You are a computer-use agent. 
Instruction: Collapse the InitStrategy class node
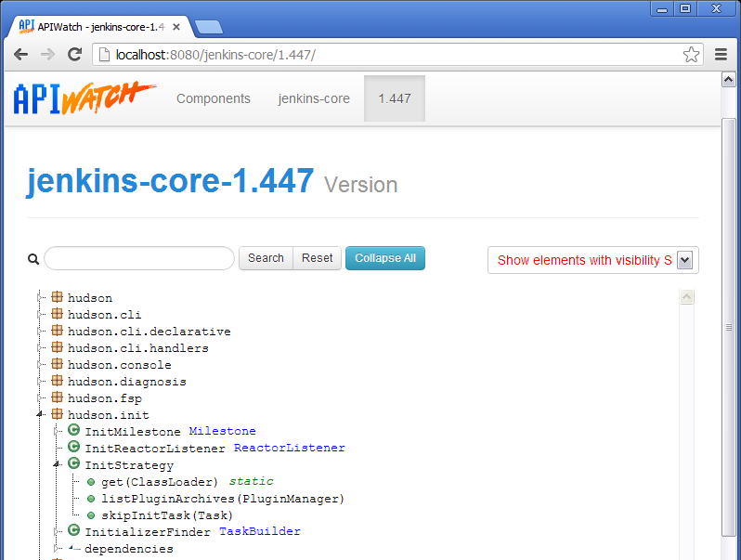pyautogui.click(x=57, y=464)
